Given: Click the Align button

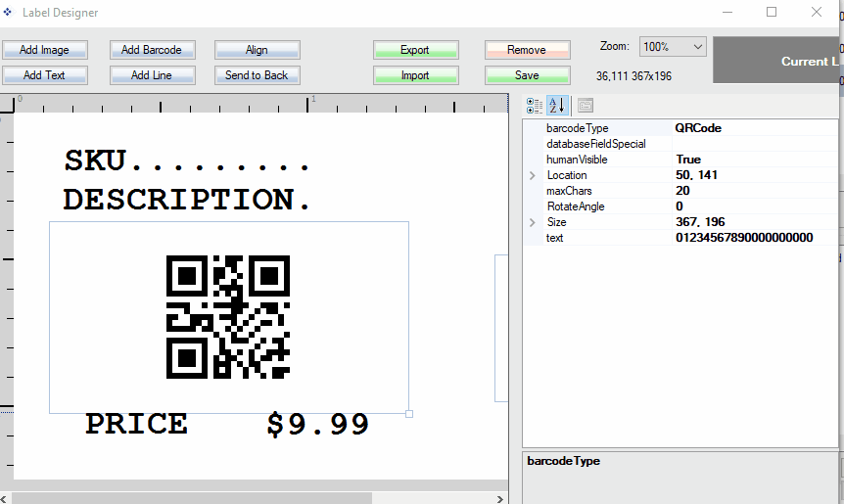Looking at the screenshot, I should click(x=257, y=50).
